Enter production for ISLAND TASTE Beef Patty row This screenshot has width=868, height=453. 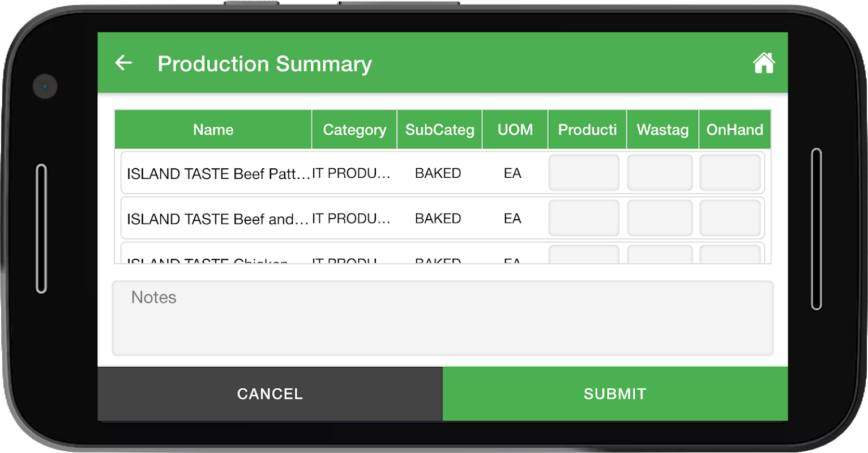584,173
